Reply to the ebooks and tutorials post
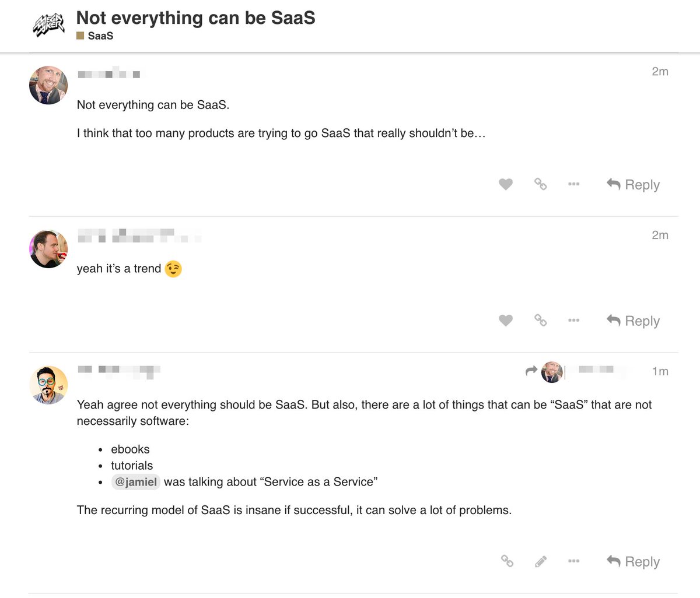This screenshot has height=598, width=700. tap(633, 562)
